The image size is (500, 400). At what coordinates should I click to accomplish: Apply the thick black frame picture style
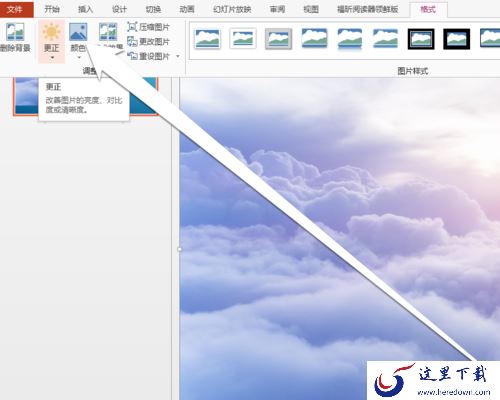[x=457, y=39]
